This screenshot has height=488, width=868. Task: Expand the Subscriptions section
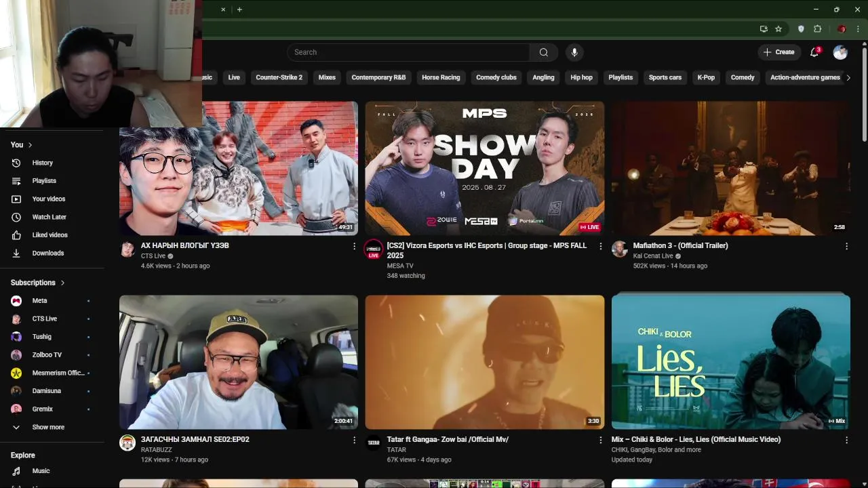point(37,283)
